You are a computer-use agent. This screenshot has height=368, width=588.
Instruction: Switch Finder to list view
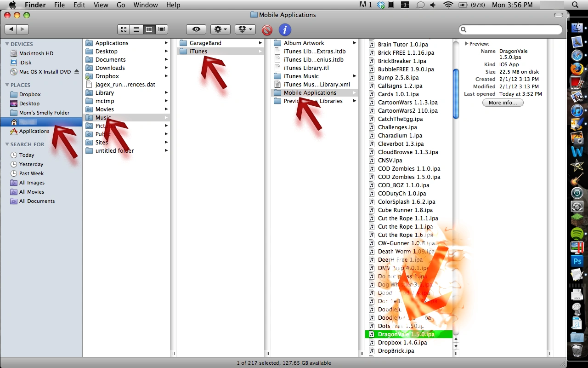(x=136, y=29)
